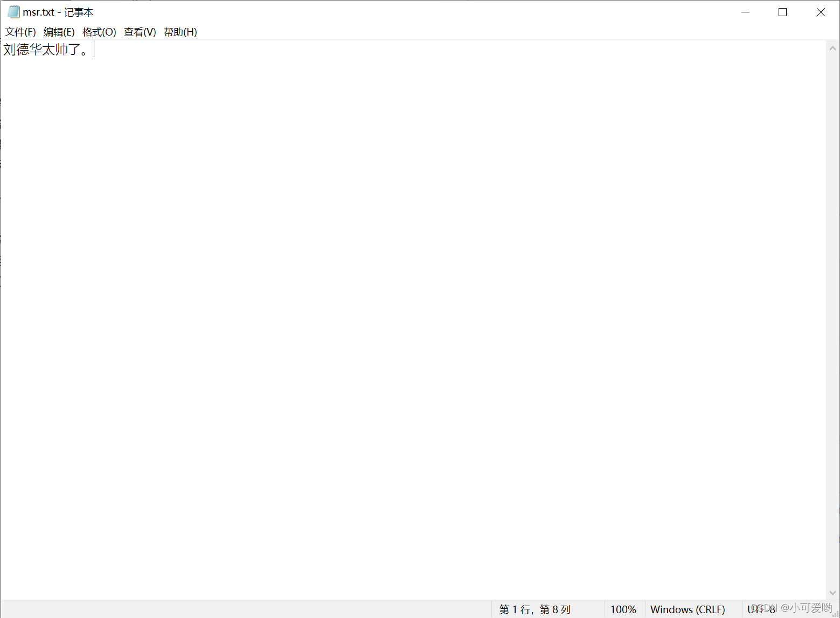Open the 查看(V) menu

click(140, 32)
